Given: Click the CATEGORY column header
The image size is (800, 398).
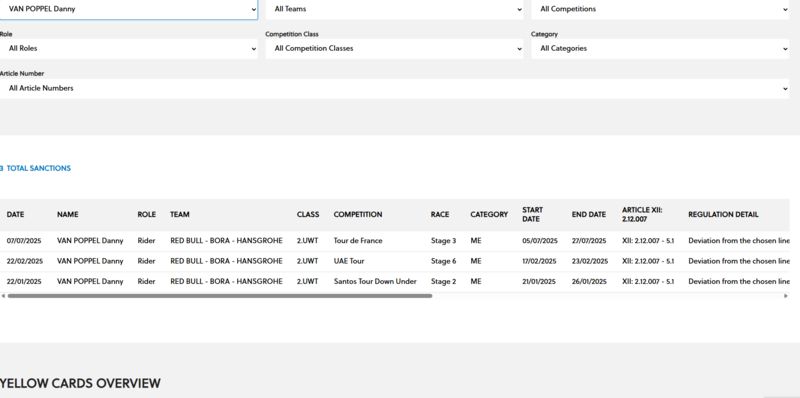Looking at the screenshot, I should (489, 215).
